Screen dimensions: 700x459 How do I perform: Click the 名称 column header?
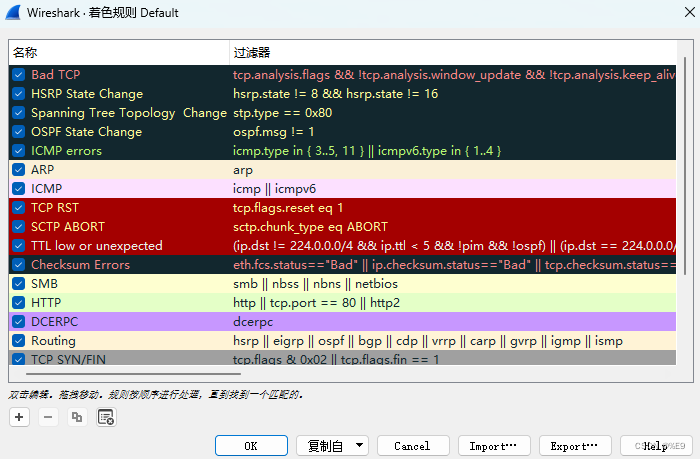pos(119,53)
